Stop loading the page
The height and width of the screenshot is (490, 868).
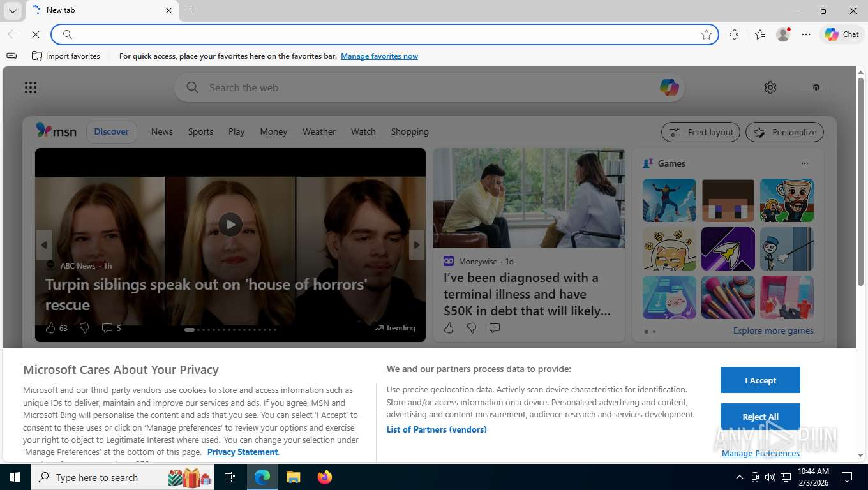(36, 34)
